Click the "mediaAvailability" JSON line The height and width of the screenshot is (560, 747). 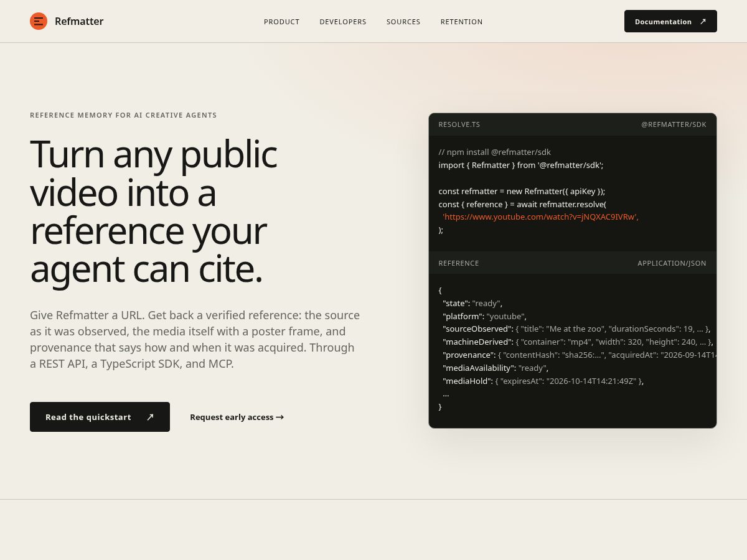[496, 368]
